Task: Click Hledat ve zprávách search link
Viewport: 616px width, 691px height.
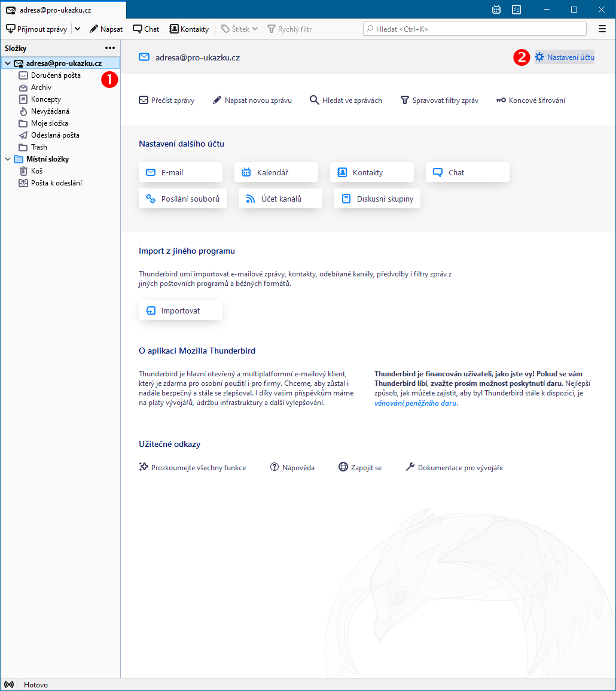Action: point(346,101)
